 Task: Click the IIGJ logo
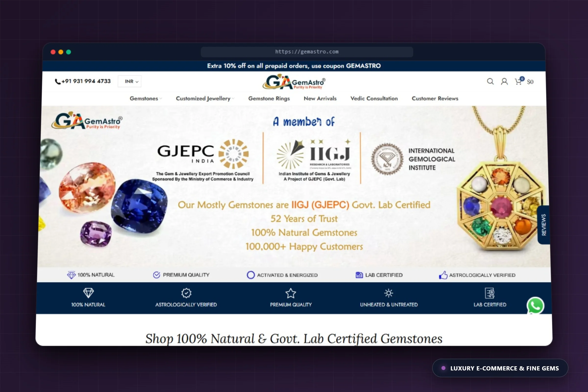pos(314,154)
